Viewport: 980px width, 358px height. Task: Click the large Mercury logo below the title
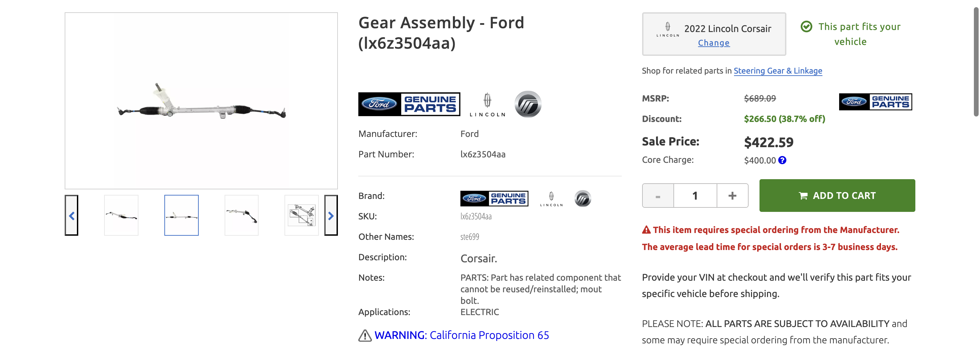click(x=528, y=104)
